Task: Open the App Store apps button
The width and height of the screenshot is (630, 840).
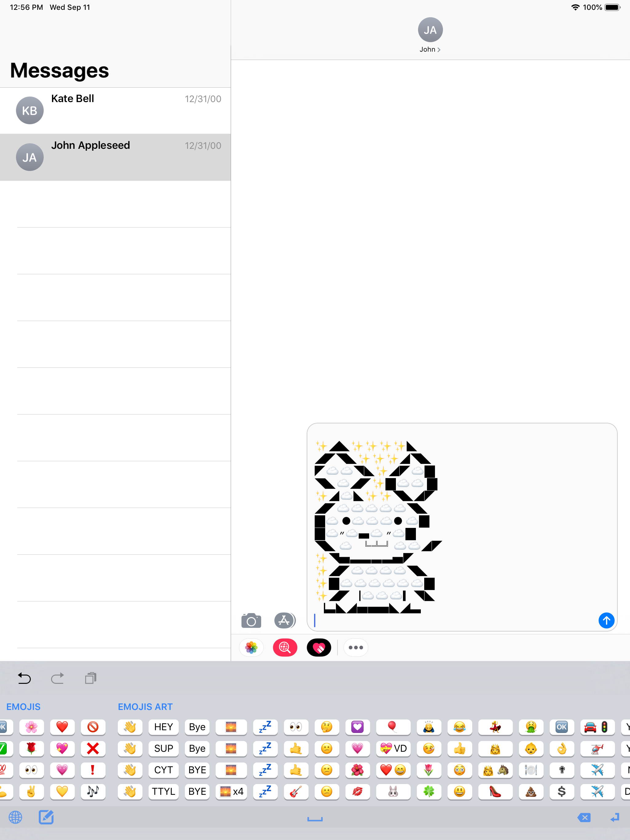Action: (285, 620)
